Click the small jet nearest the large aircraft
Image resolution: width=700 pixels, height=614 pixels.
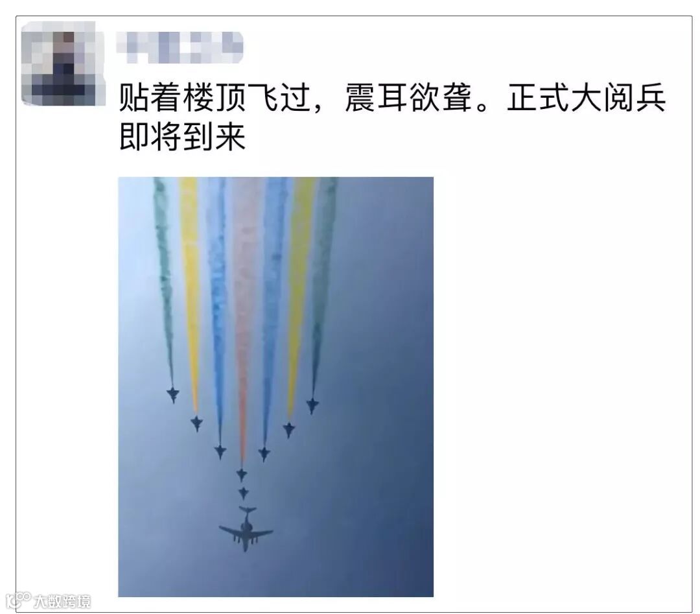point(243,493)
